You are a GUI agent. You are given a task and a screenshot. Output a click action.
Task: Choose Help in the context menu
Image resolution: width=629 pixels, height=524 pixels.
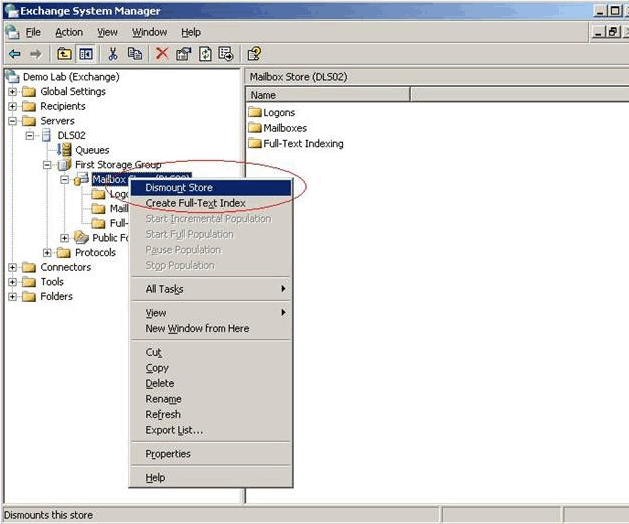click(x=211, y=477)
